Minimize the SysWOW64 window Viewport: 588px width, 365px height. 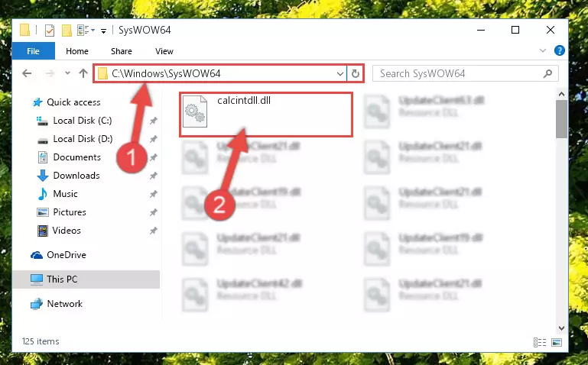481,30
